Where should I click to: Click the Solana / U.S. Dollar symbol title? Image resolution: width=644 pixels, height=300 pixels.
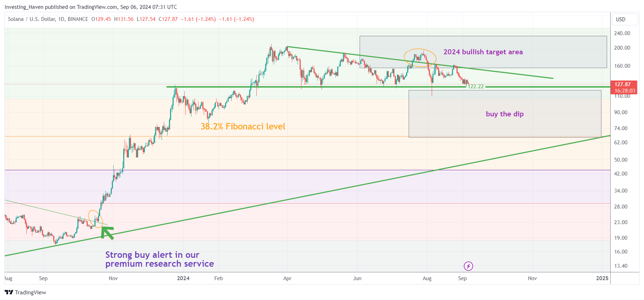point(48,19)
